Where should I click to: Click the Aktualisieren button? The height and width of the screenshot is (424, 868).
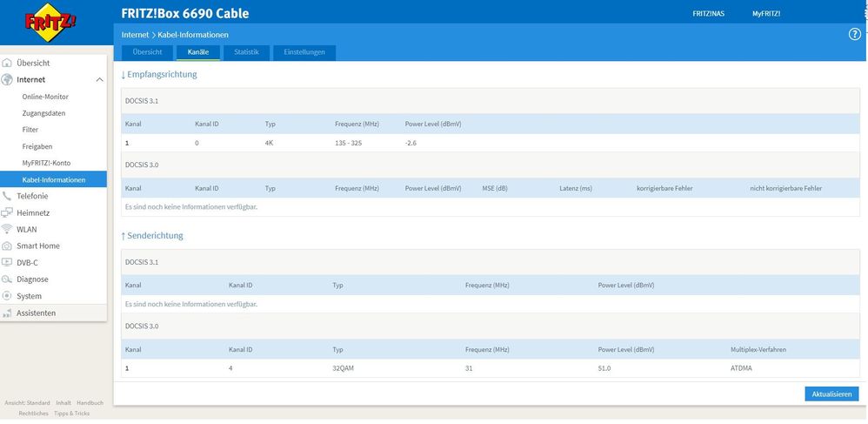[831, 394]
